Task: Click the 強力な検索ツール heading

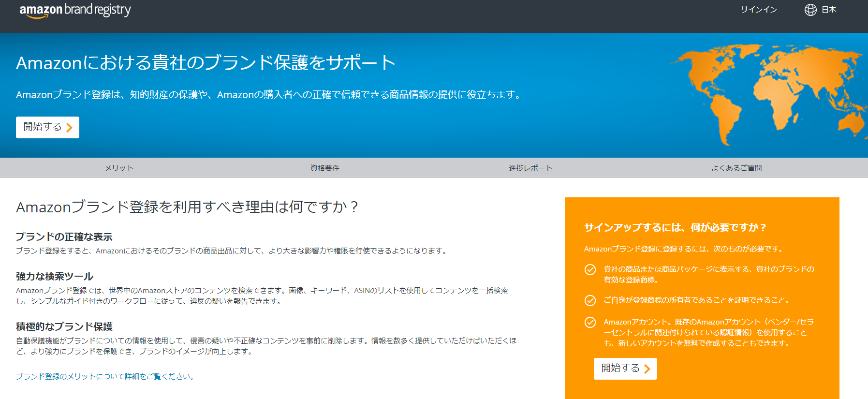Action: 55,276
